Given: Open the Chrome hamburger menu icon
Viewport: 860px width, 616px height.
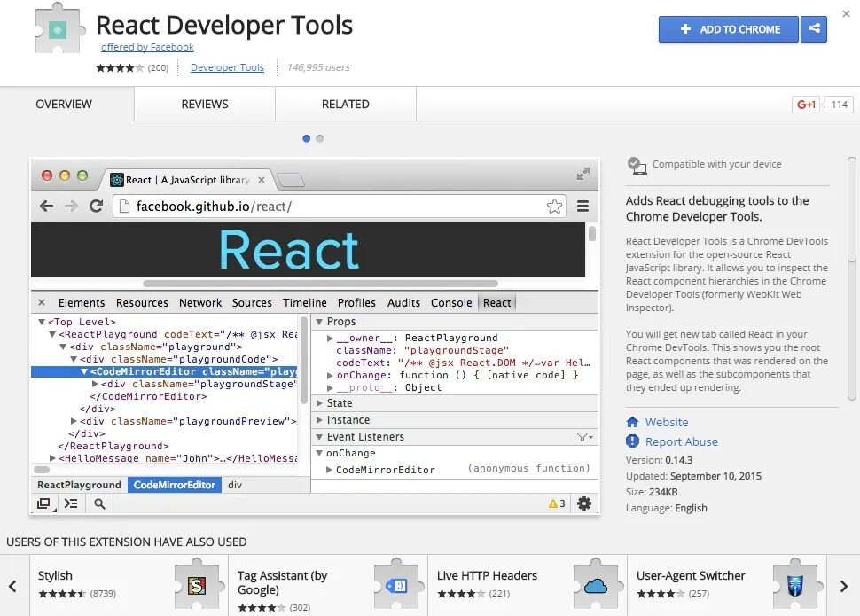Looking at the screenshot, I should [582, 207].
